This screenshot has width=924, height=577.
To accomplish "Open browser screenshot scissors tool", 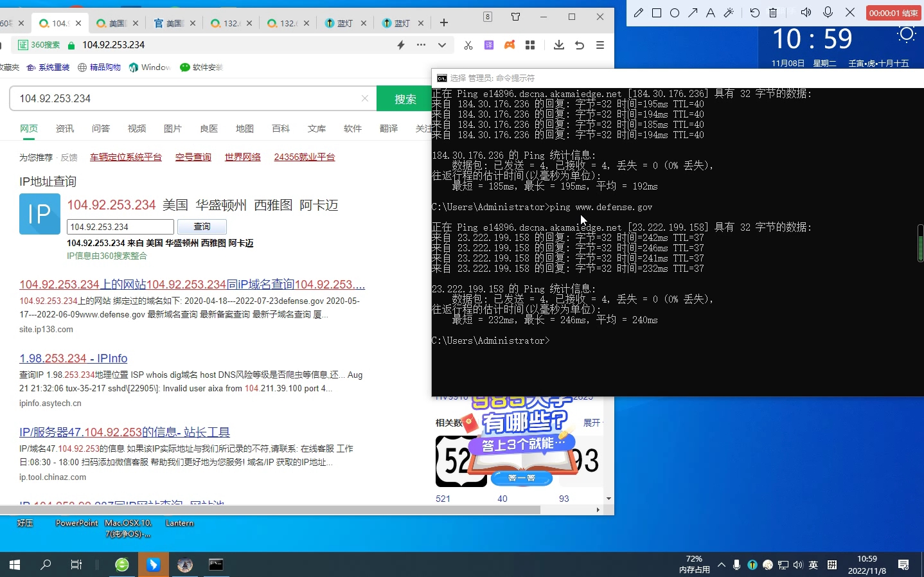I will 468,45.
